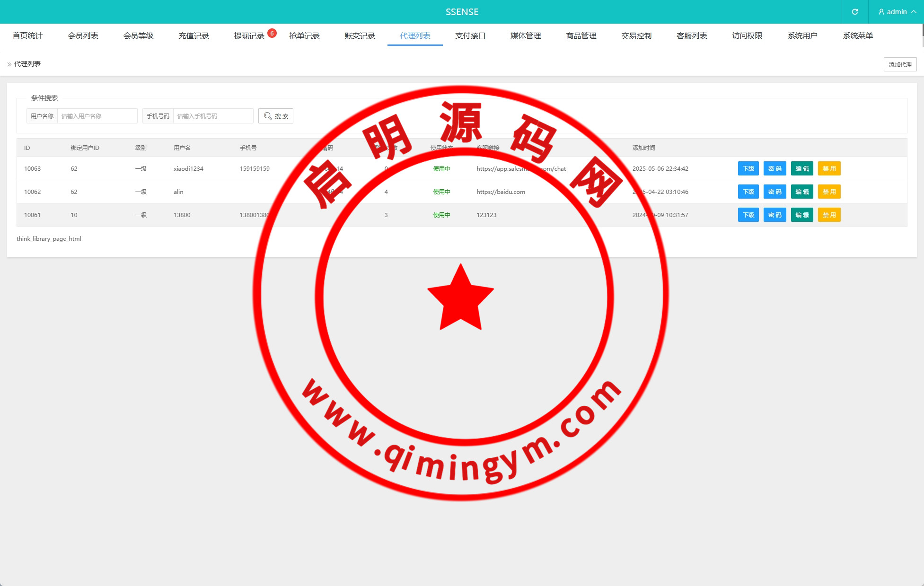This screenshot has width=924, height=586.
Task: Click the refresh icon in header
Action: pyautogui.click(x=854, y=12)
